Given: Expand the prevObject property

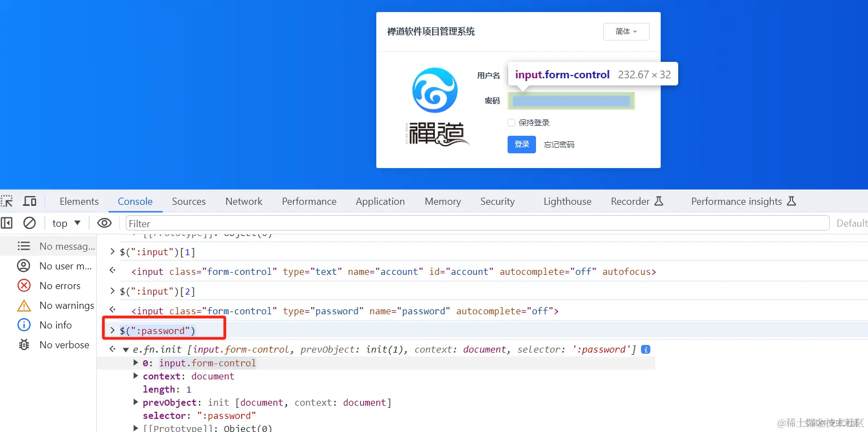Looking at the screenshot, I should (136, 402).
